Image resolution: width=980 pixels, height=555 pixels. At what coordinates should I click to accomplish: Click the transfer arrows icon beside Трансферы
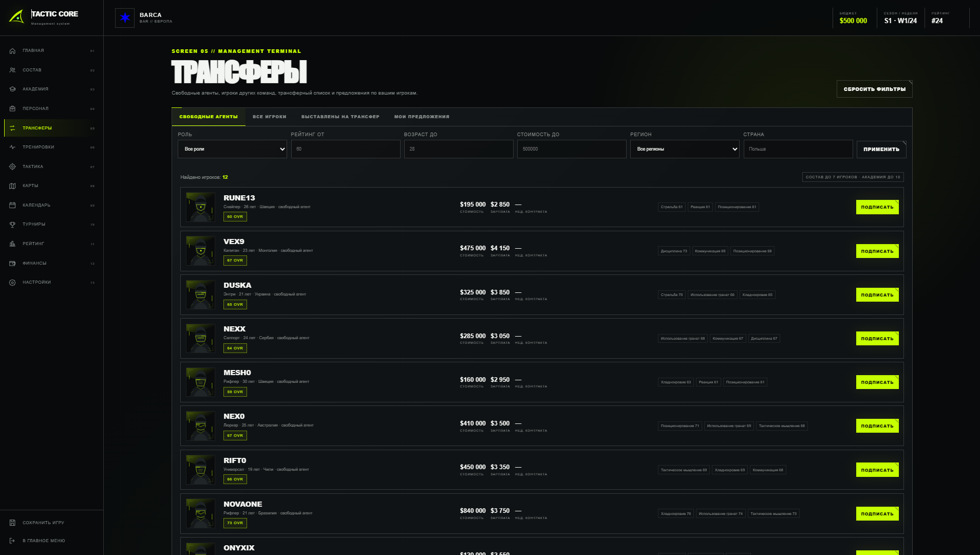12,128
